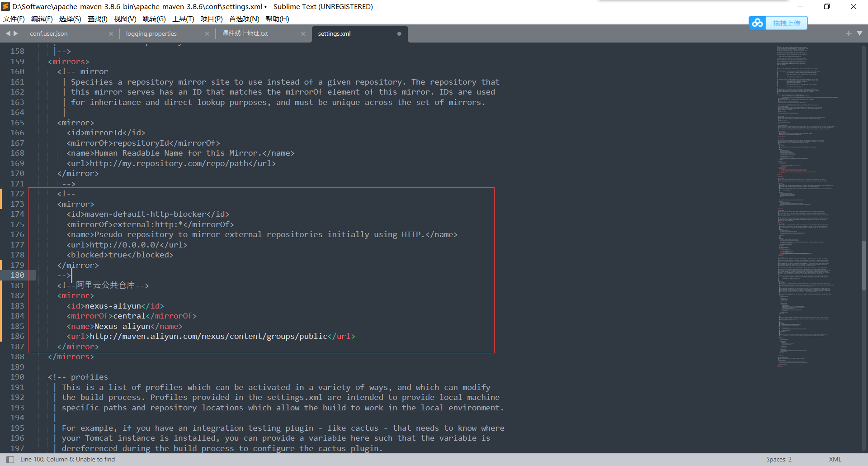Click the tab scroll right arrow
Screen dimensions: 868x466
16,33
